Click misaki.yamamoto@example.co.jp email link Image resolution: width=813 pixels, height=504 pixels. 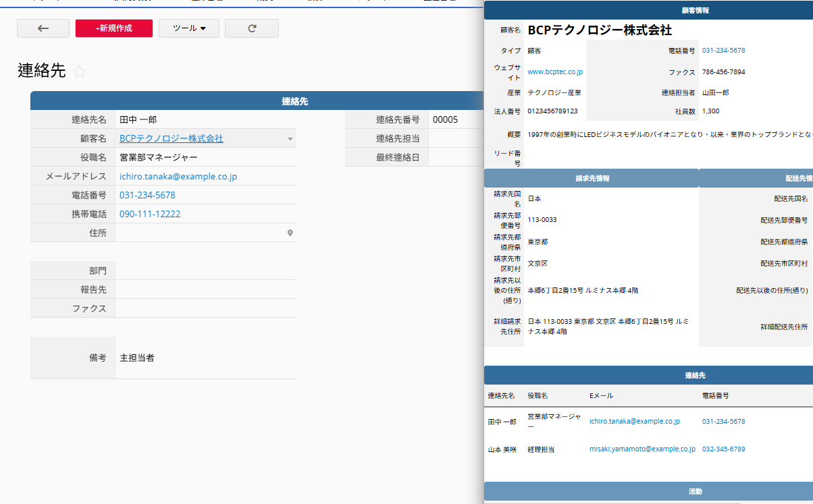[641, 449]
